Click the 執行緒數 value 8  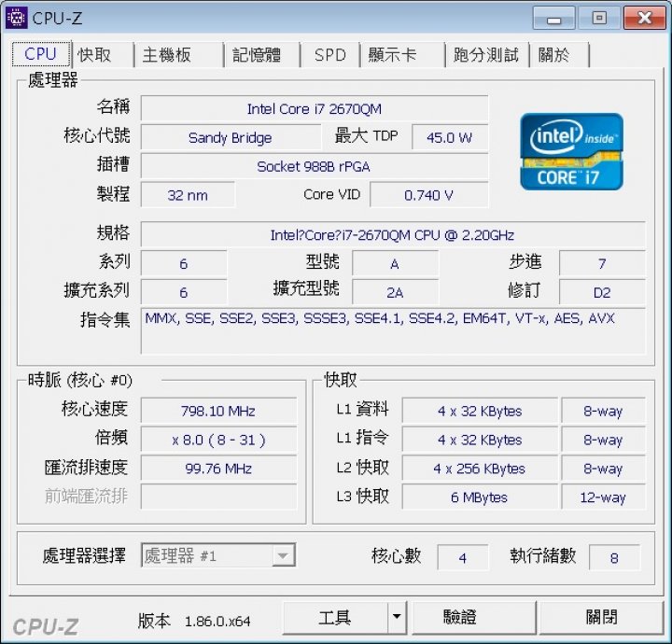point(614,557)
